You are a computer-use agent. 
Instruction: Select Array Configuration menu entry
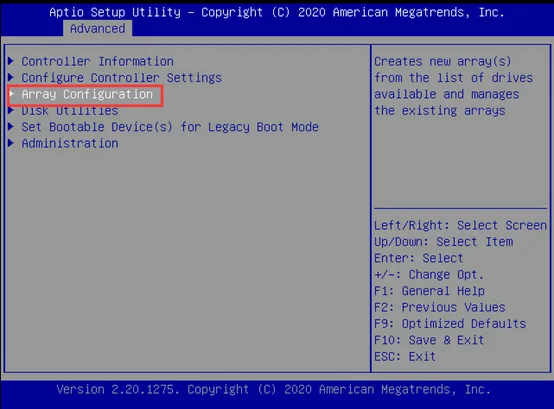pos(87,94)
